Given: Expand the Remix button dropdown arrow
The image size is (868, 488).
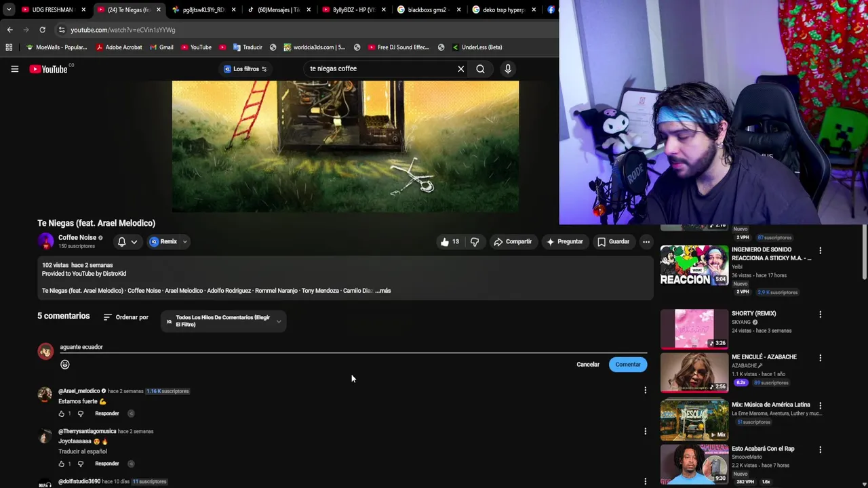Looking at the screenshot, I should (184, 242).
